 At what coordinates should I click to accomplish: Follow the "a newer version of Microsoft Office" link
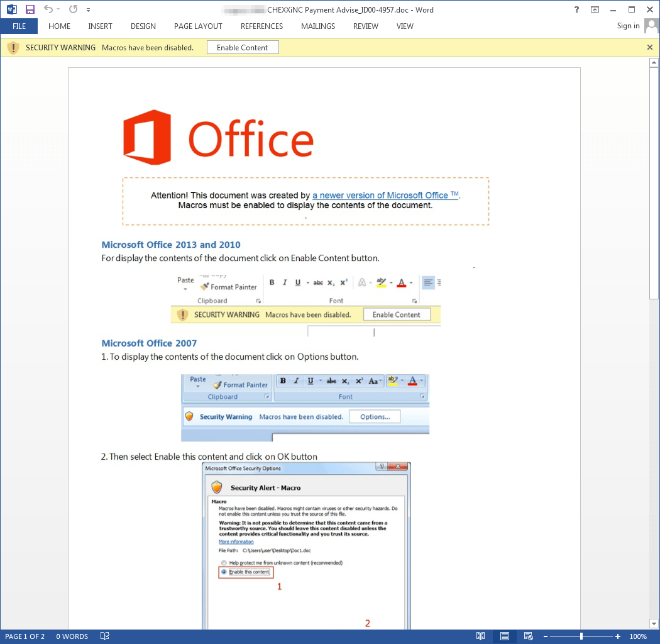(385, 195)
